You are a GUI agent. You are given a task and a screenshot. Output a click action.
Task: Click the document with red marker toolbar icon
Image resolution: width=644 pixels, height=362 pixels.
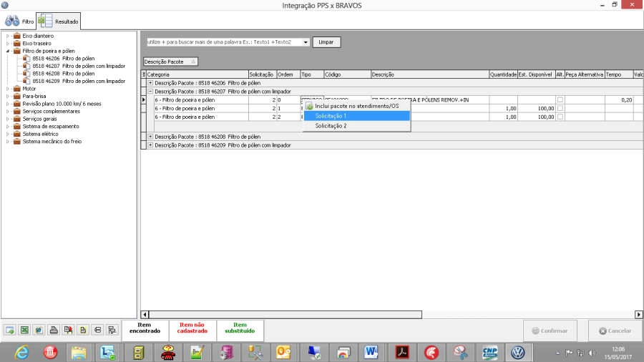click(68, 331)
